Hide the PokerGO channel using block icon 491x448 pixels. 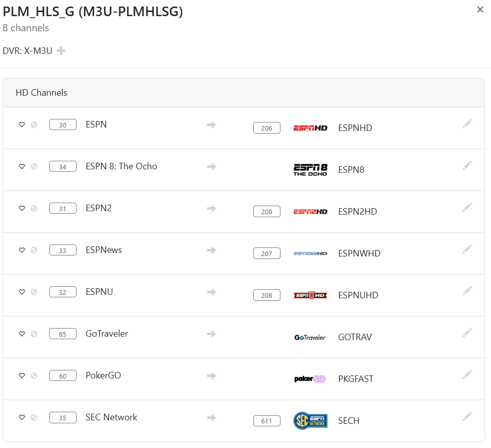click(34, 375)
